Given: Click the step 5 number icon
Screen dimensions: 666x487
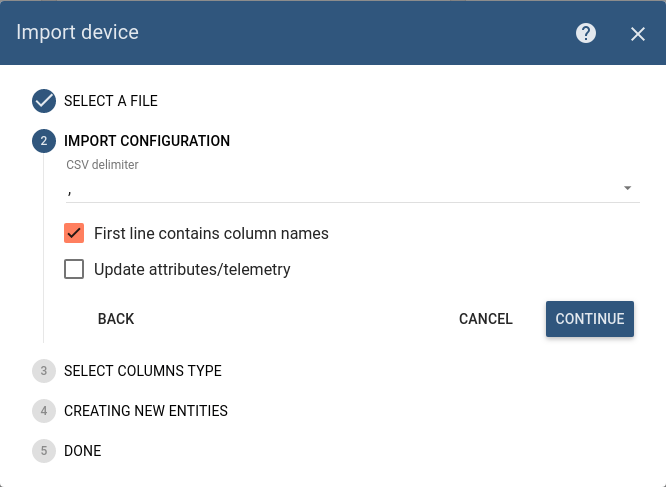Looking at the screenshot, I should point(44,450).
